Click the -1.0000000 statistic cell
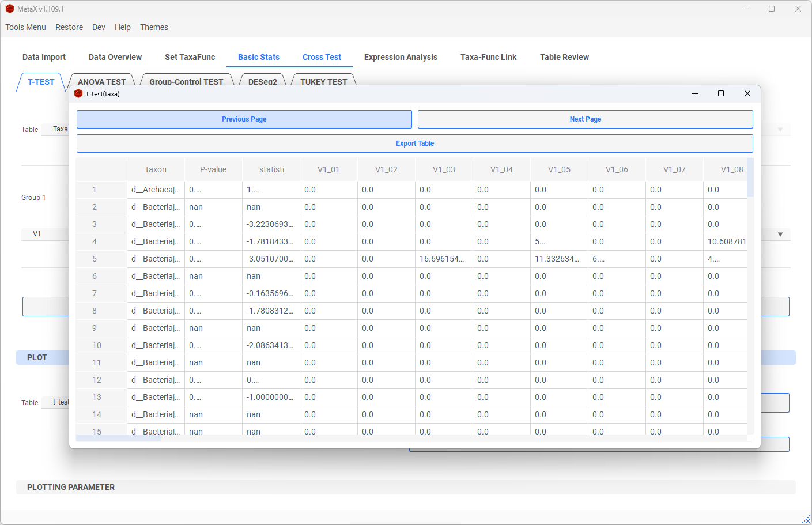 tap(271, 397)
